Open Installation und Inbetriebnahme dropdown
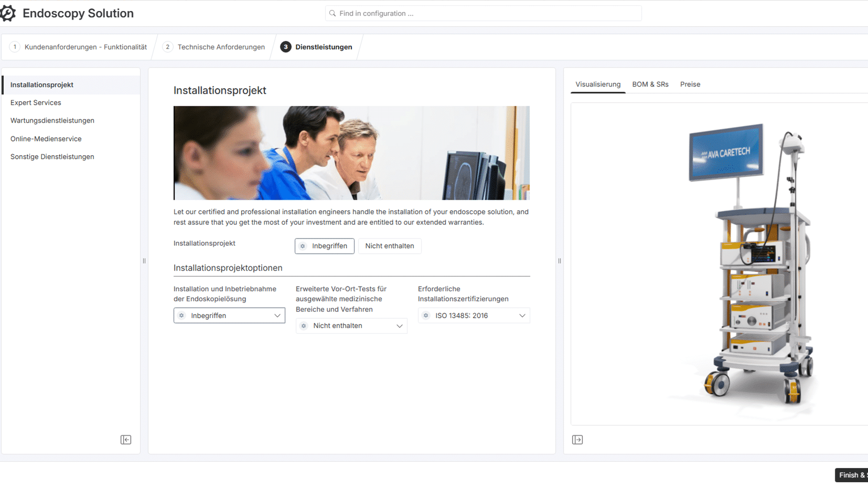Viewport: 868px width, 488px height. [229, 316]
